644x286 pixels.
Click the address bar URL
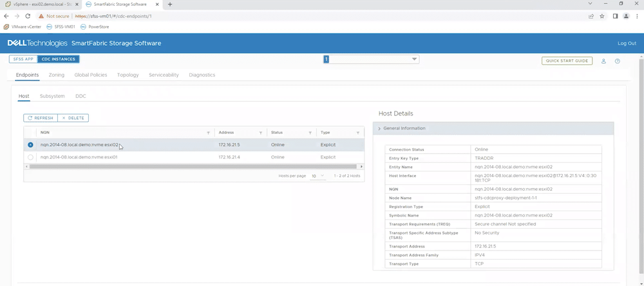[x=114, y=16]
